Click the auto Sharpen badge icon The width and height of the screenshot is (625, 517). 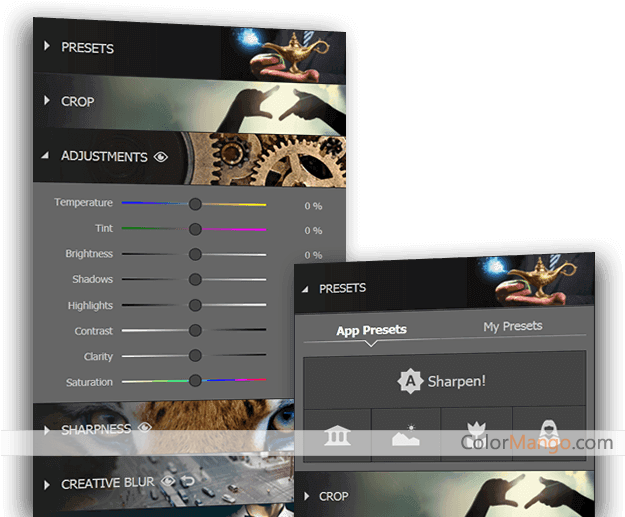(409, 381)
